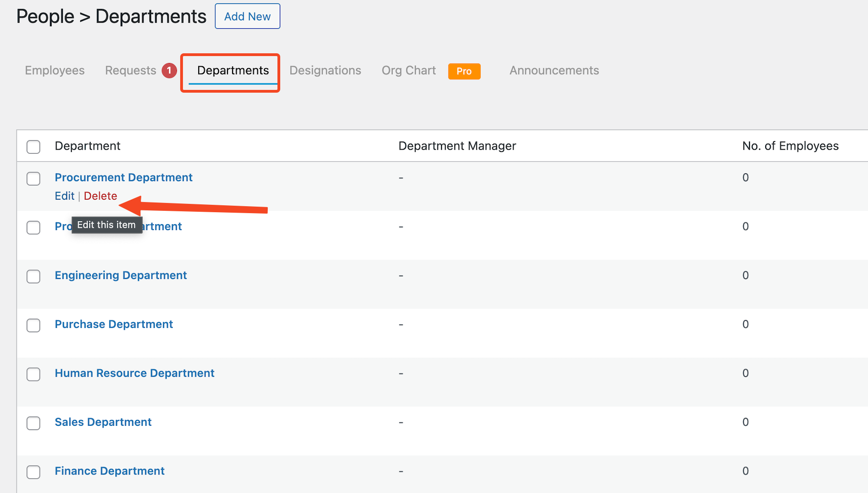Viewport: 868px width, 493px height.
Task: Click the orange Pro badge
Action: coord(464,71)
